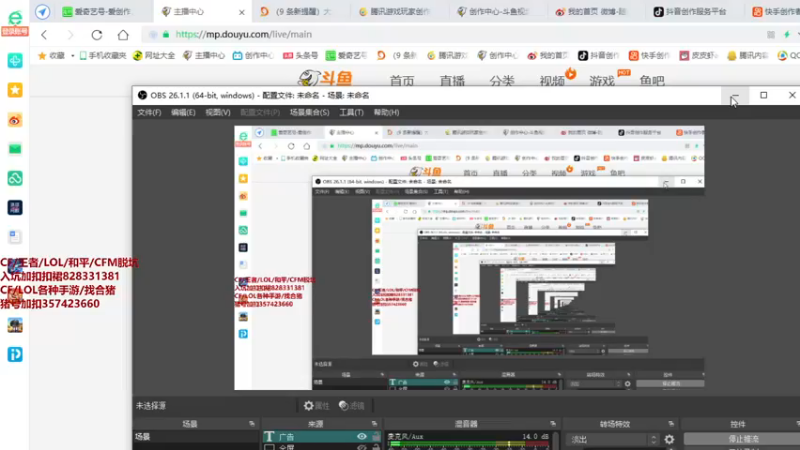Go to browser home page icon
The image size is (800, 450).
pyautogui.click(x=123, y=35)
